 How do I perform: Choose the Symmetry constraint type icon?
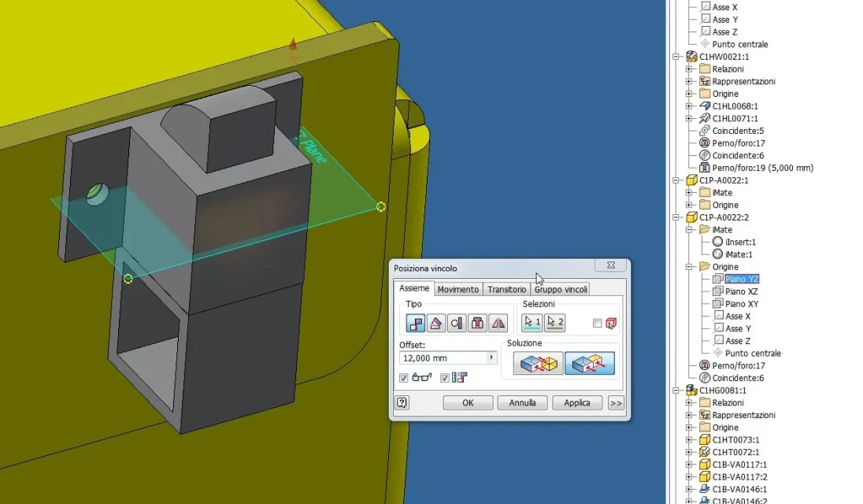[498, 323]
